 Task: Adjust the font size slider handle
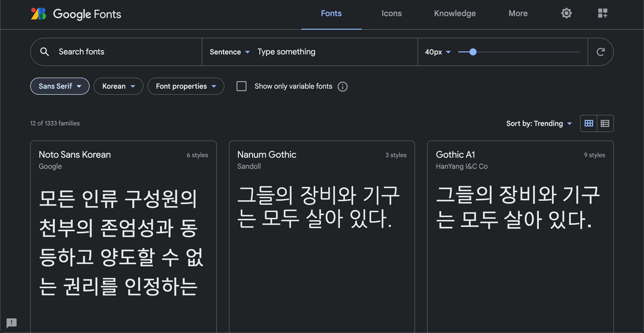[x=473, y=52]
